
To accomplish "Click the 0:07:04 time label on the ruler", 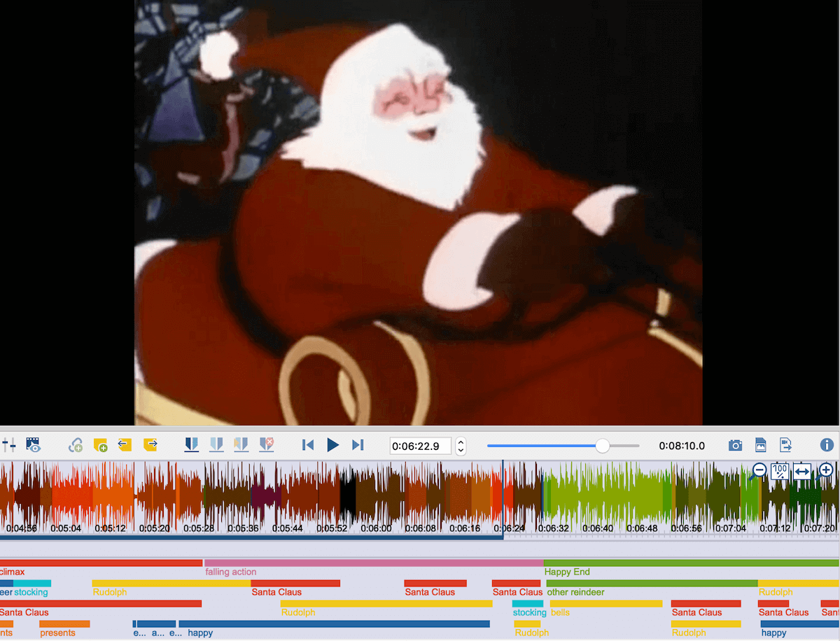I will [731, 528].
